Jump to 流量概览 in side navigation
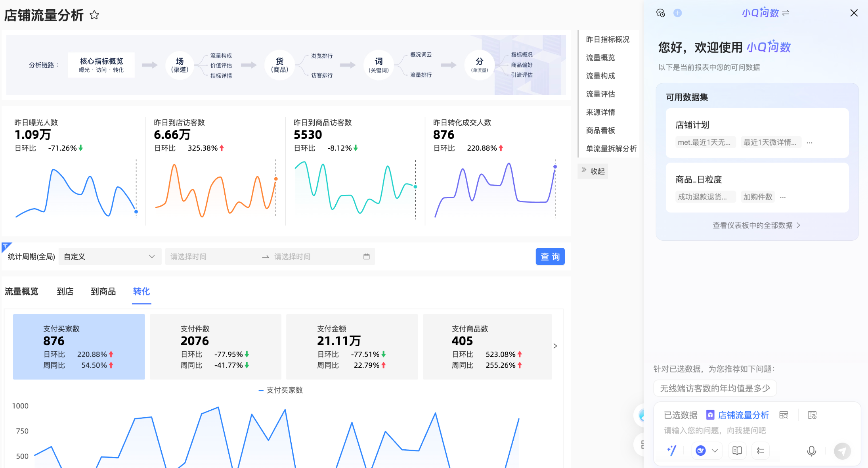The width and height of the screenshot is (868, 468). [600, 58]
